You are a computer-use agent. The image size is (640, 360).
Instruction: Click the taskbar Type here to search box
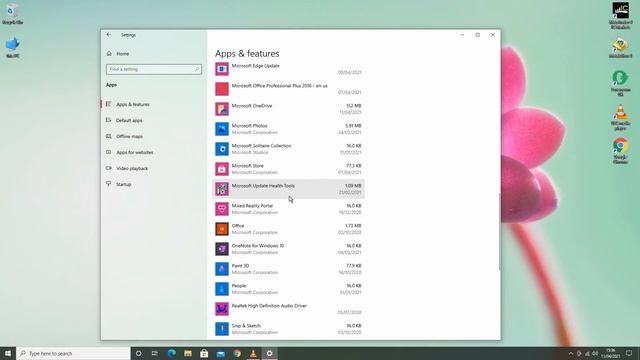[73, 353]
